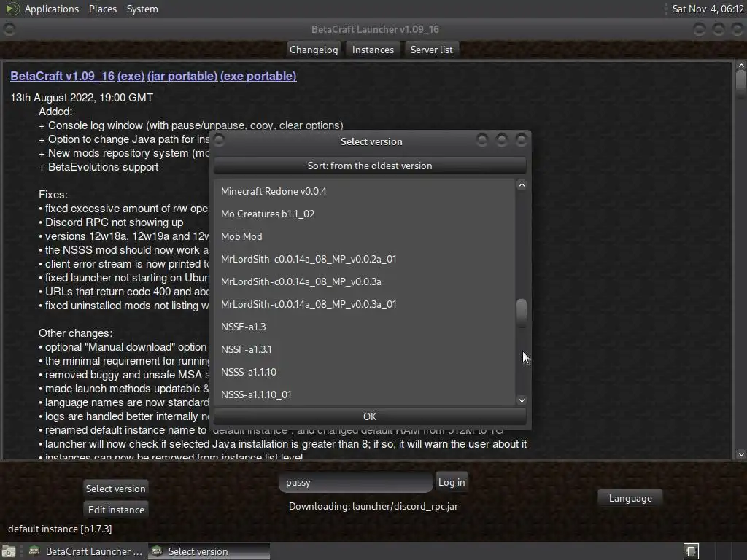The width and height of the screenshot is (747, 560).
Task: Open the Applications menu
Action: (x=52, y=9)
